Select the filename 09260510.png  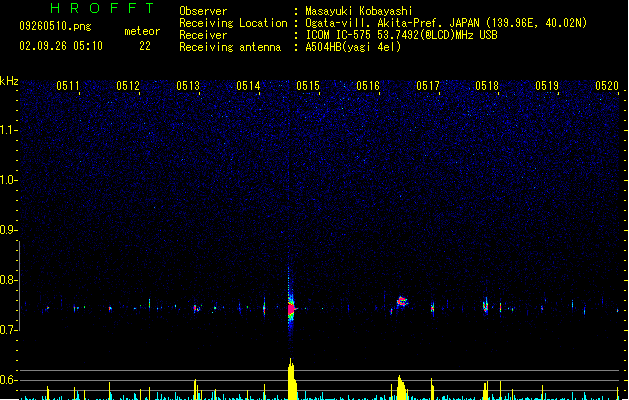click(55, 26)
